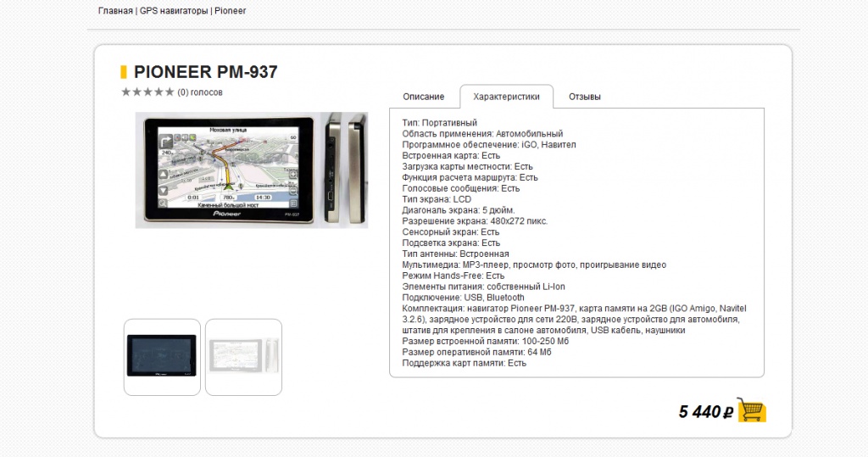Image resolution: width=868 pixels, height=457 pixels.
Task: Click 'Диагональ экрана: 5 дюйм.' line
Action: click(x=459, y=210)
